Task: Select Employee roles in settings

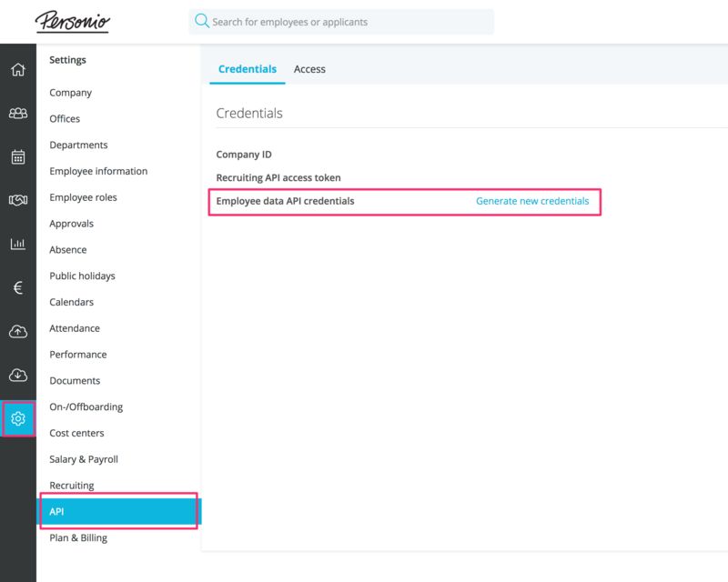Action: pos(83,197)
